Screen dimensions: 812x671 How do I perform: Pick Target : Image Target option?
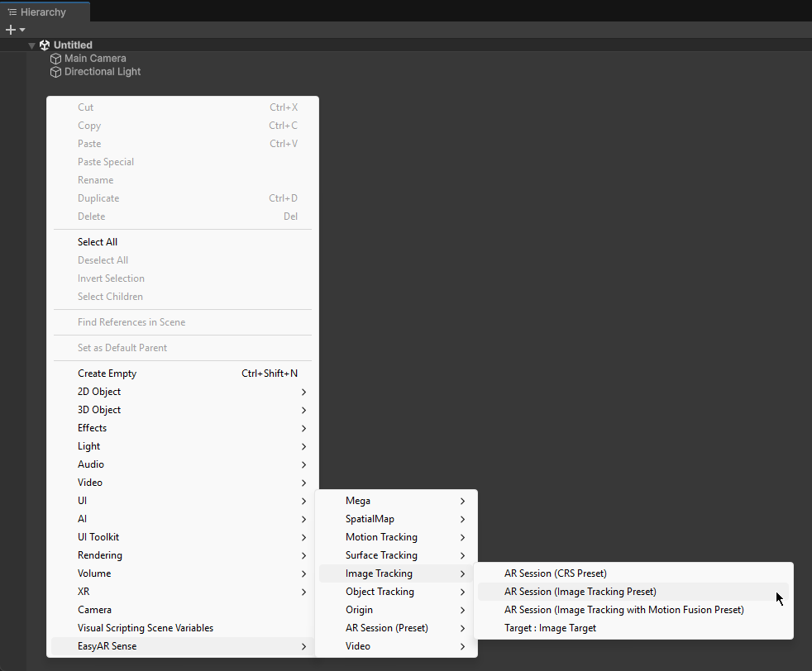(x=550, y=628)
